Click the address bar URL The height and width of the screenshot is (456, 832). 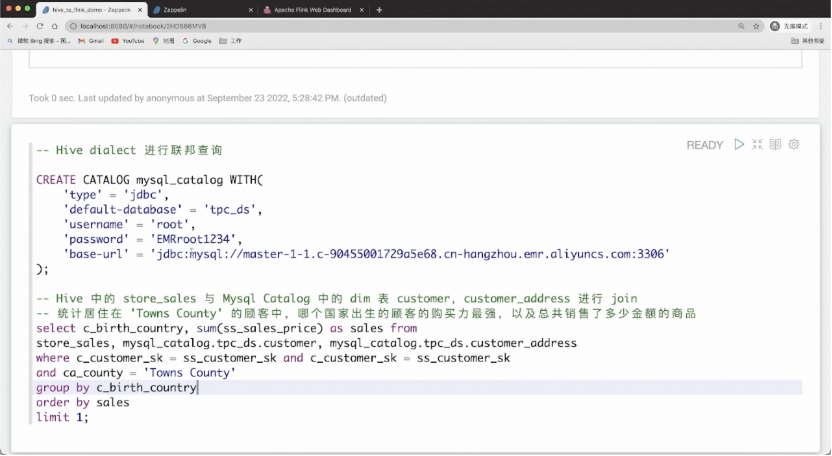[x=143, y=26]
